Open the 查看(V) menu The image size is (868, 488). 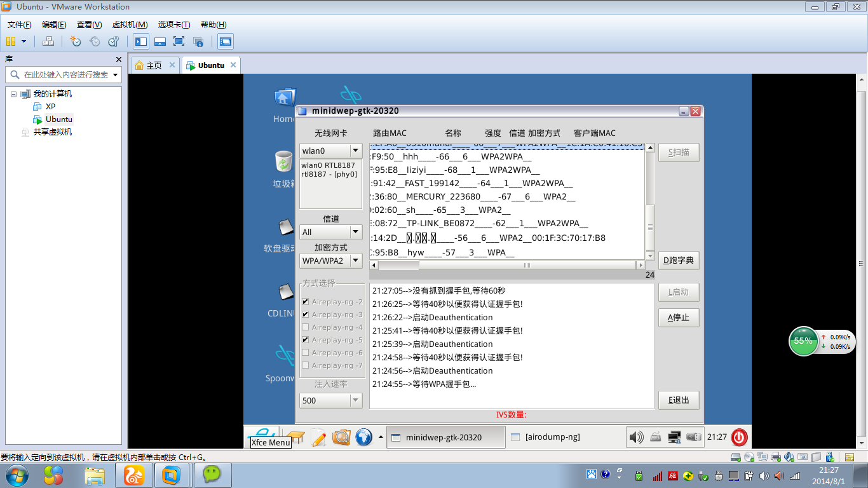(x=89, y=25)
